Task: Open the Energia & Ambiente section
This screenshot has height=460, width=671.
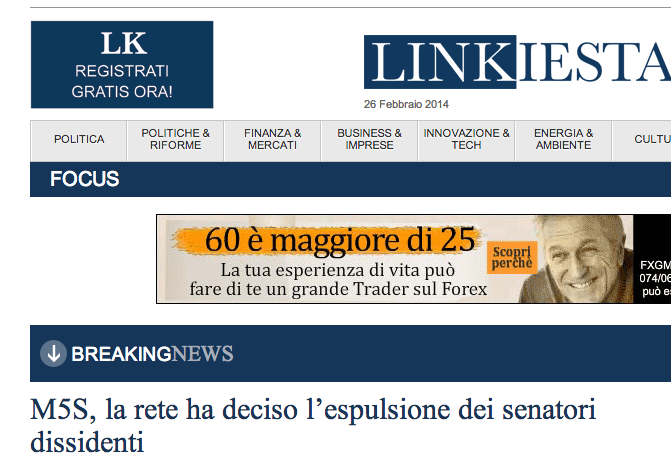Action: click(563, 139)
